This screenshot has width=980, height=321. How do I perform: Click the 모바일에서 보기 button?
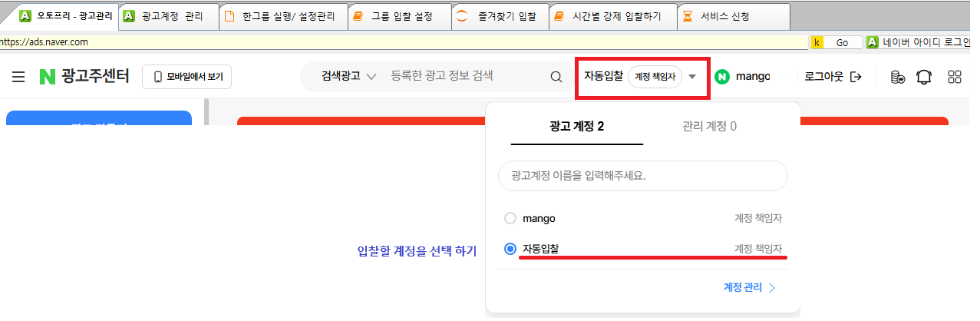click(187, 77)
